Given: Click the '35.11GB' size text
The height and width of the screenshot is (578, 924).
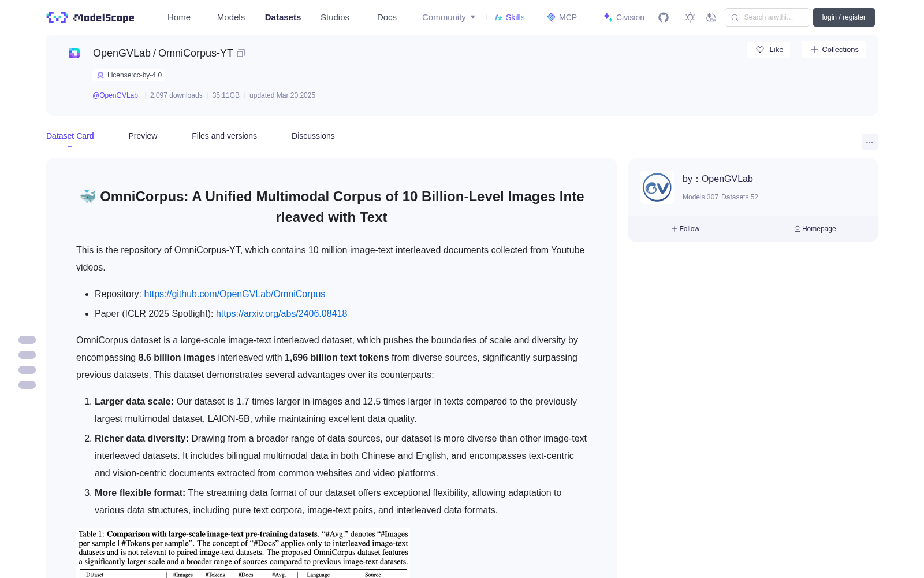Looking at the screenshot, I should click(226, 95).
